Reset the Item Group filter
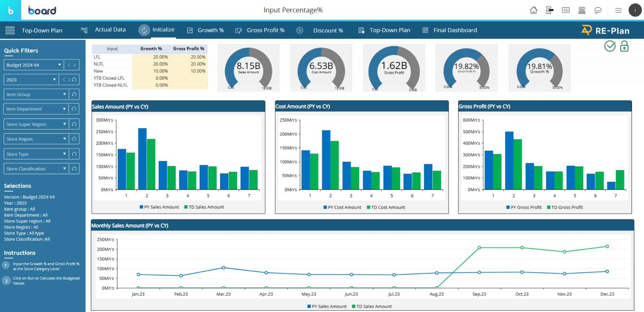The width and height of the screenshot is (644, 312). [74, 94]
